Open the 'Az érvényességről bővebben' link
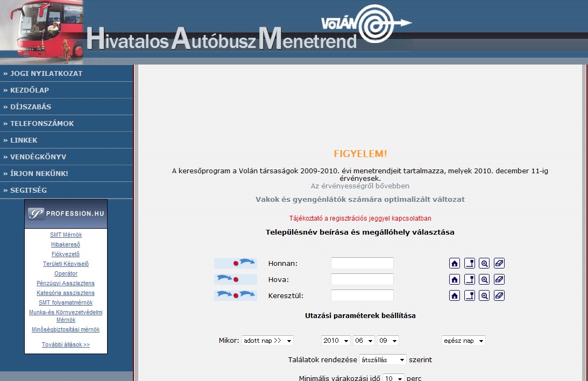 [x=360, y=186]
